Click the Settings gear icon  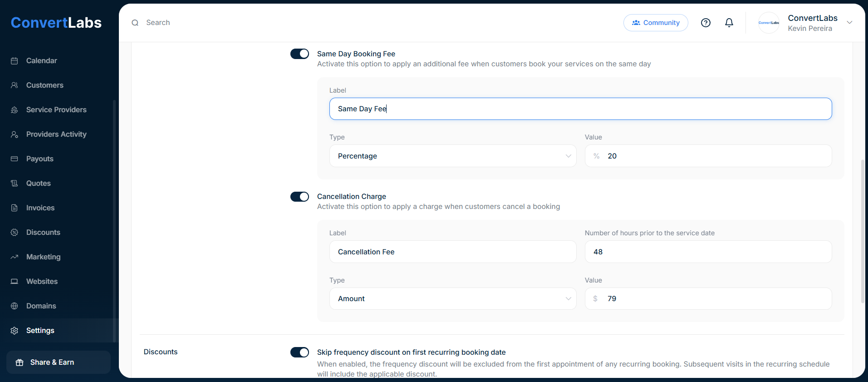click(15, 331)
